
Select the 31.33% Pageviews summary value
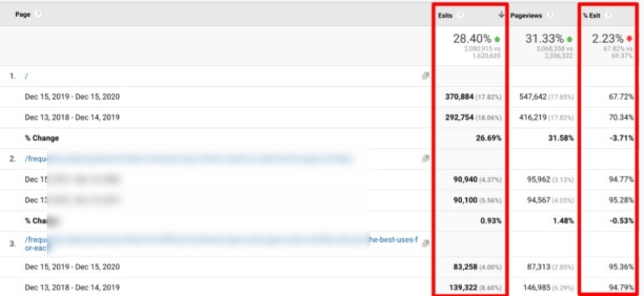click(x=544, y=39)
